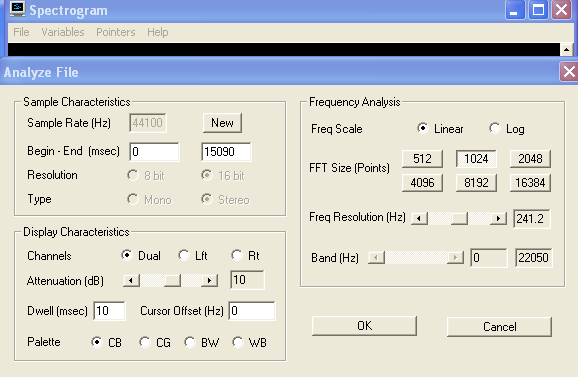Click the Band slider track

click(x=416, y=257)
